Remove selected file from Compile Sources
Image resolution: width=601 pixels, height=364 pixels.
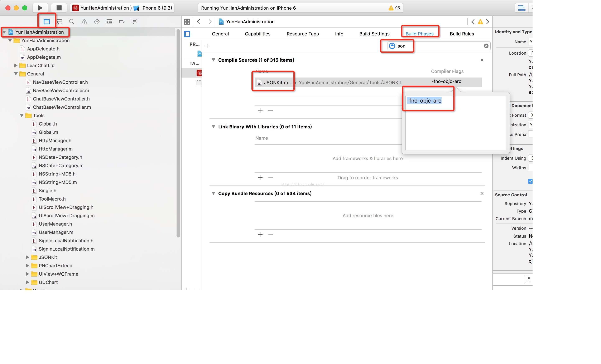coord(270,111)
